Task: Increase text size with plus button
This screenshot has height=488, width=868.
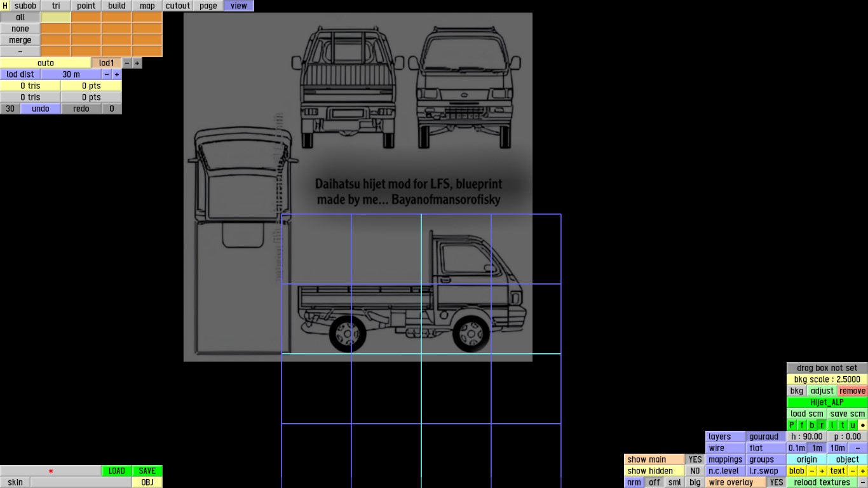Action: click(x=863, y=471)
